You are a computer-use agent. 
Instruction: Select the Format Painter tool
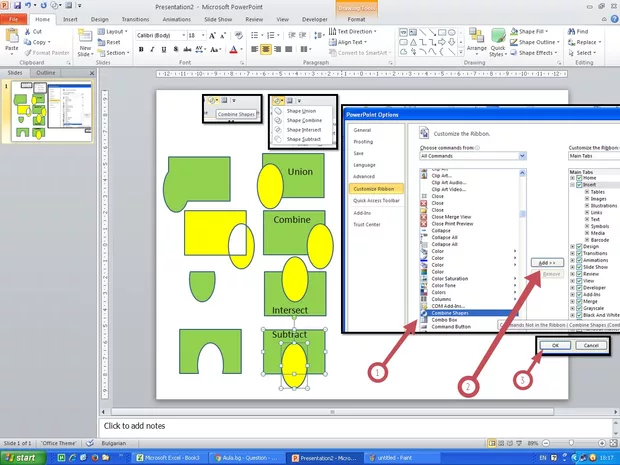44,53
